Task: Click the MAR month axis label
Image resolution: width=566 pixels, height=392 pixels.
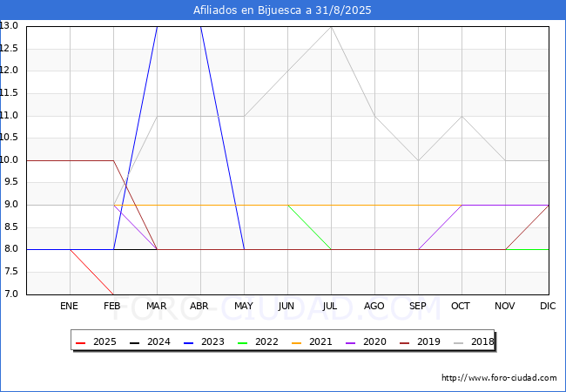Action: (157, 307)
